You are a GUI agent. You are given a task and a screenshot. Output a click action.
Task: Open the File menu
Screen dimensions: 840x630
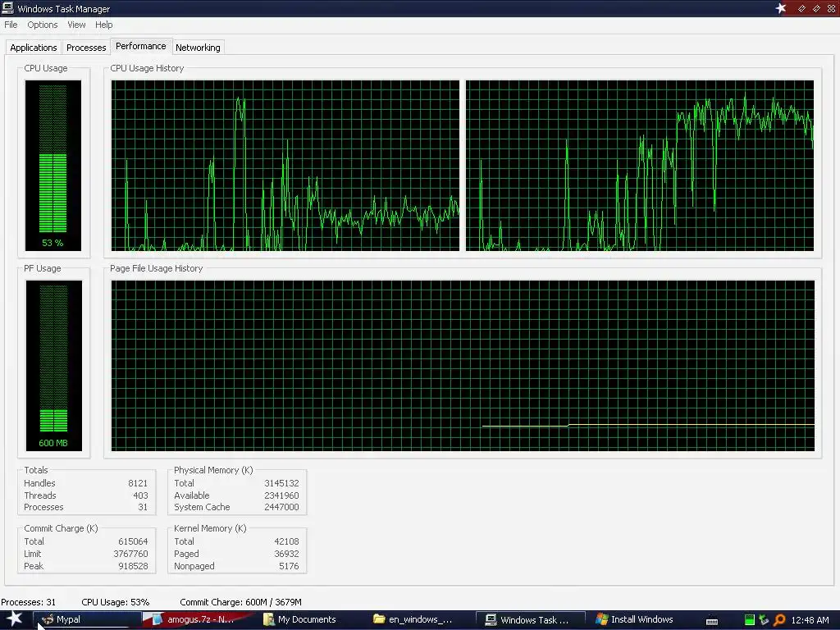(x=11, y=25)
